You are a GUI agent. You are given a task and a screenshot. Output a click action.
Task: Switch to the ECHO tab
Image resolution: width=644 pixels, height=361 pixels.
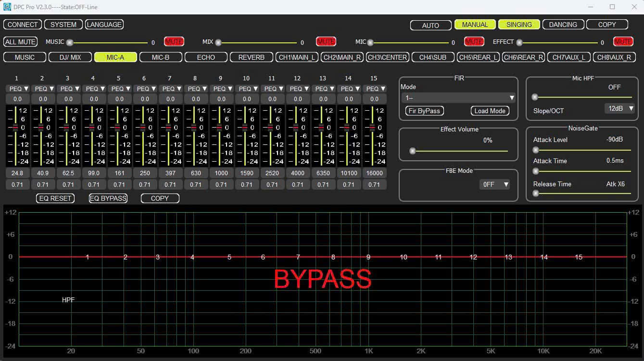point(206,57)
